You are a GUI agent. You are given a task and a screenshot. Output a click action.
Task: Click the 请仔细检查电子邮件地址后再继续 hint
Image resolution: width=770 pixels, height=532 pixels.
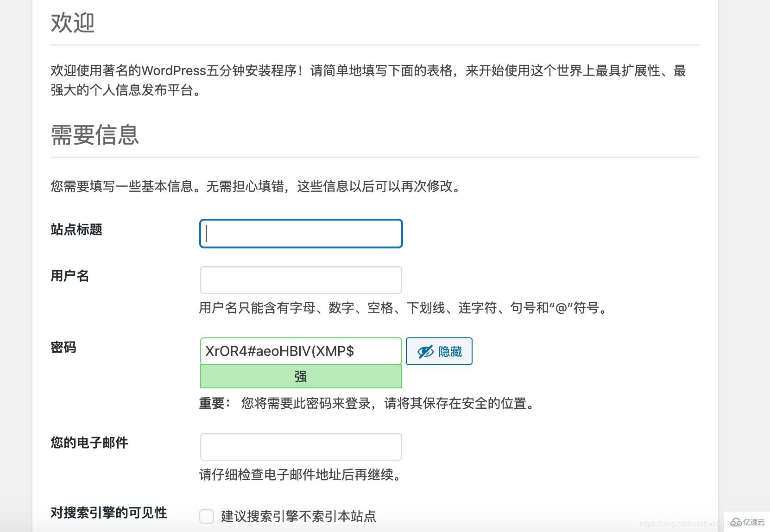(301, 475)
